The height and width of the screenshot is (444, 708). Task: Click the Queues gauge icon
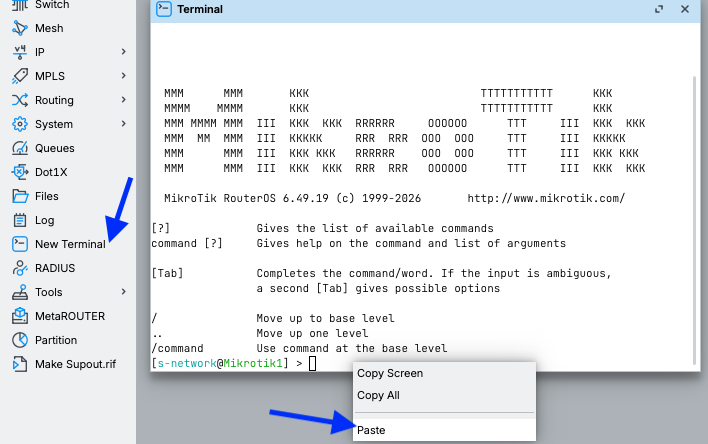(x=20, y=148)
